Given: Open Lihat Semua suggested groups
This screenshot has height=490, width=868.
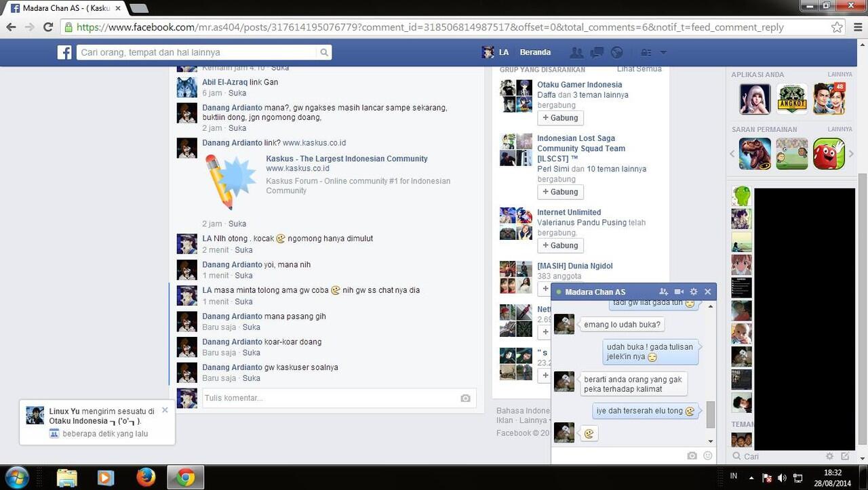Looking at the screenshot, I should [x=639, y=69].
